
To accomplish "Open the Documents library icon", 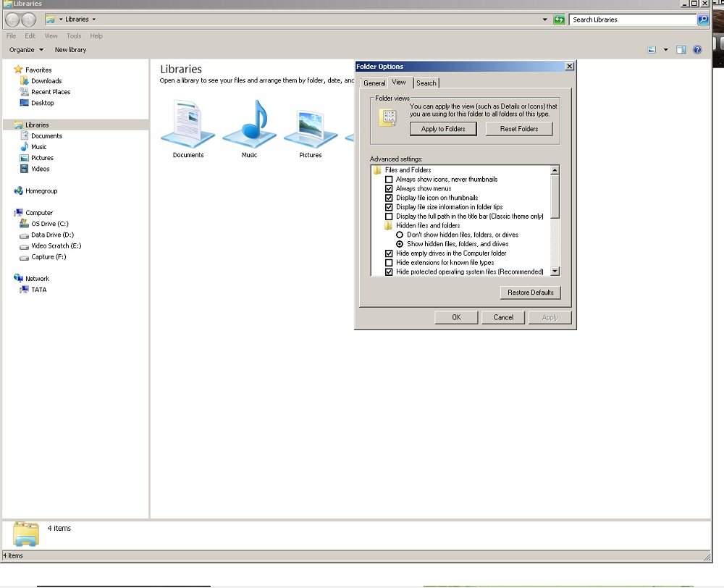I will pos(188,125).
